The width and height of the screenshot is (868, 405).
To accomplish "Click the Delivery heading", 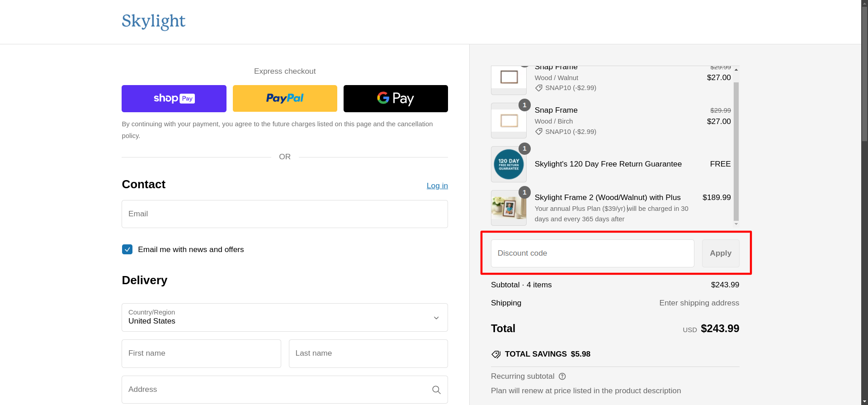I will tap(145, 281).
